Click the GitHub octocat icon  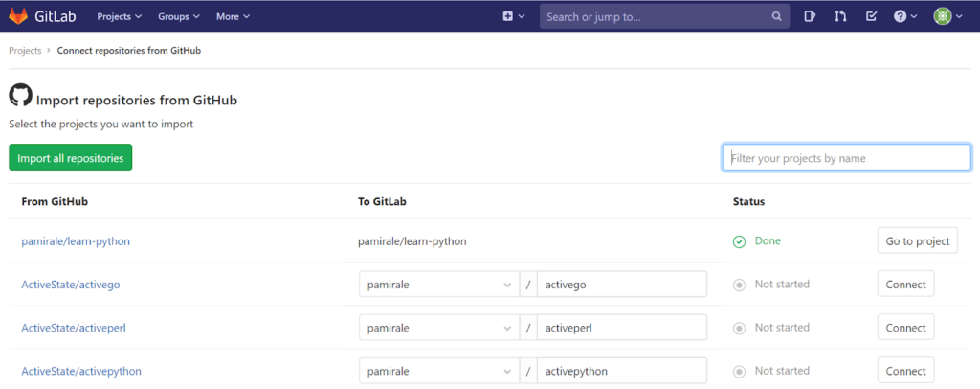click(20, 96)
